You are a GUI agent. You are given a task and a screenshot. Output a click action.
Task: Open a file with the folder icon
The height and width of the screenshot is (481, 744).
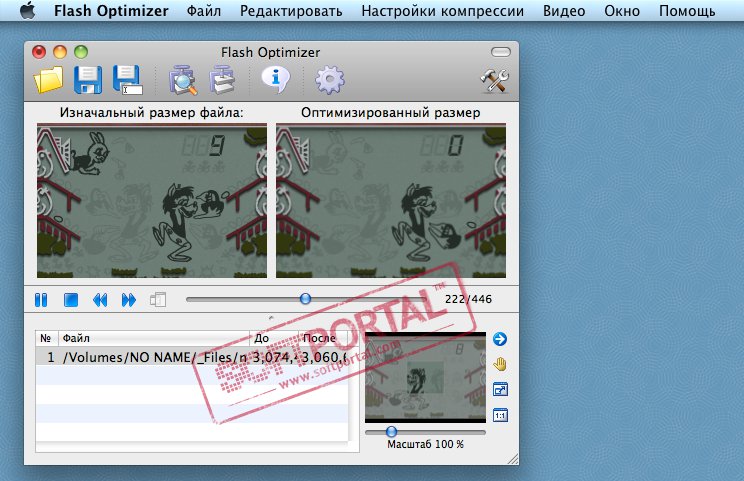(x=48, y=80)
